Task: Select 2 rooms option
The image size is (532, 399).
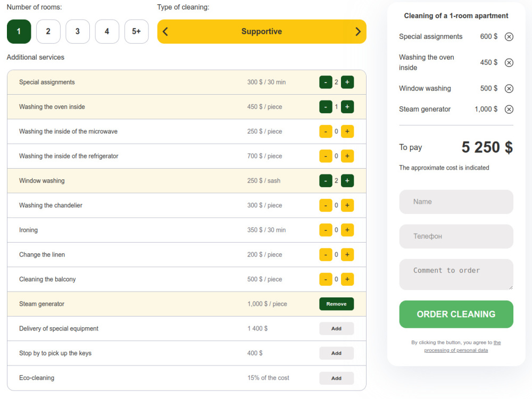Action: pyautogui.click(x=48, y=31)
